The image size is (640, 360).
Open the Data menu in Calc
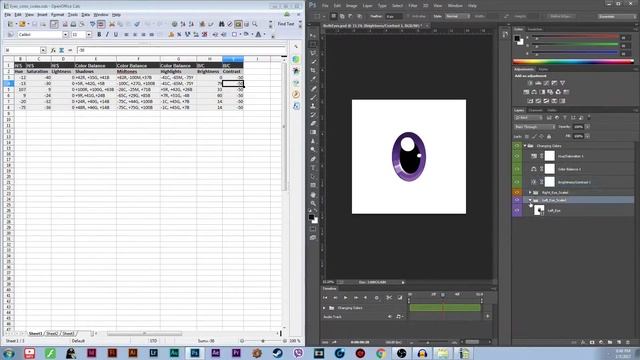(85, 15)
